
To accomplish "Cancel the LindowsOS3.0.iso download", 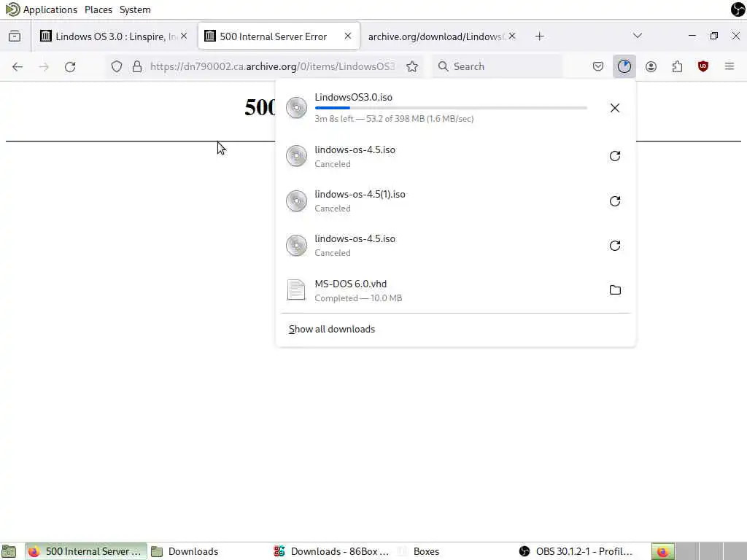I will (x=615, y=108).
